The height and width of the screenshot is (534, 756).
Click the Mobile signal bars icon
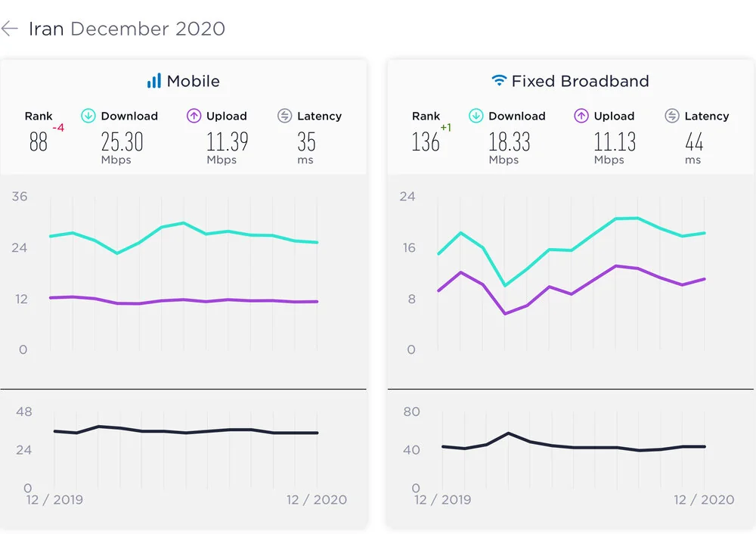[154, 81]
